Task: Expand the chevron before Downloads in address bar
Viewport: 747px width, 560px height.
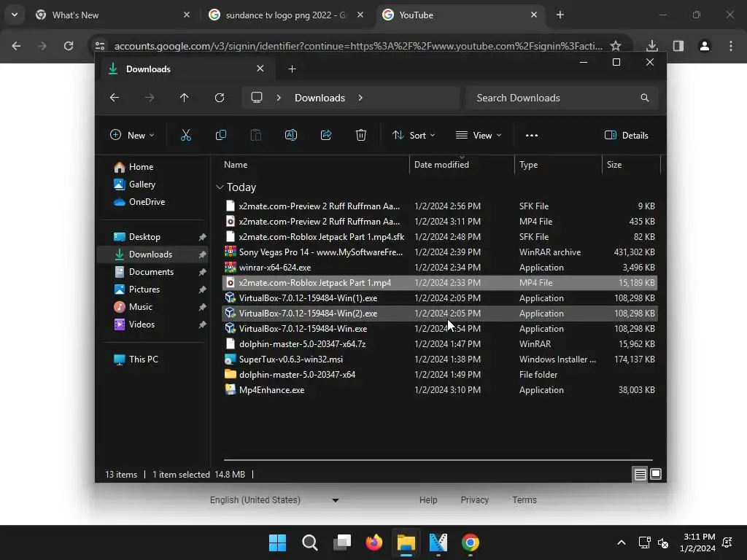Action: pyautogui.click(x=279, y=98)
